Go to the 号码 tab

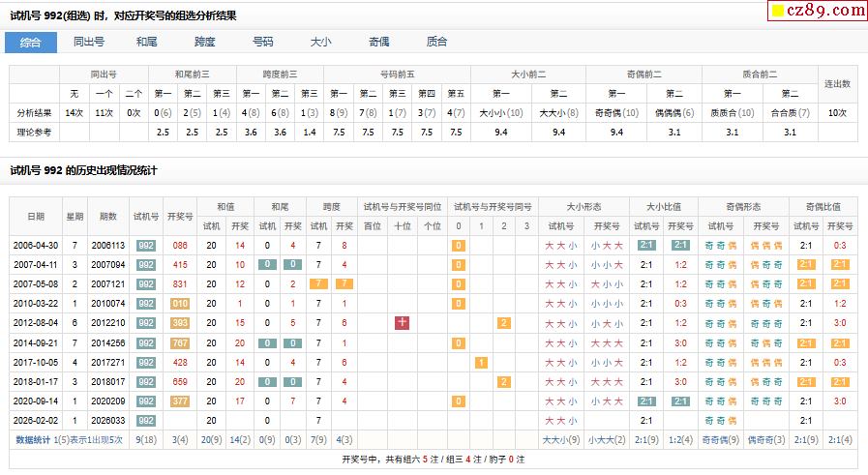point(263,43)
